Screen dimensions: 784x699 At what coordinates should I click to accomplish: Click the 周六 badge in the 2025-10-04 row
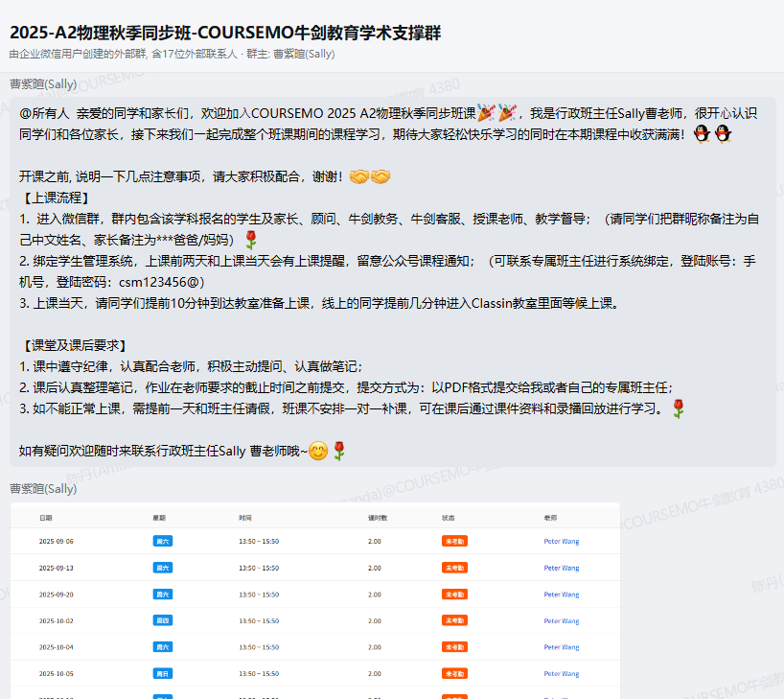click(x=163, y=647)
